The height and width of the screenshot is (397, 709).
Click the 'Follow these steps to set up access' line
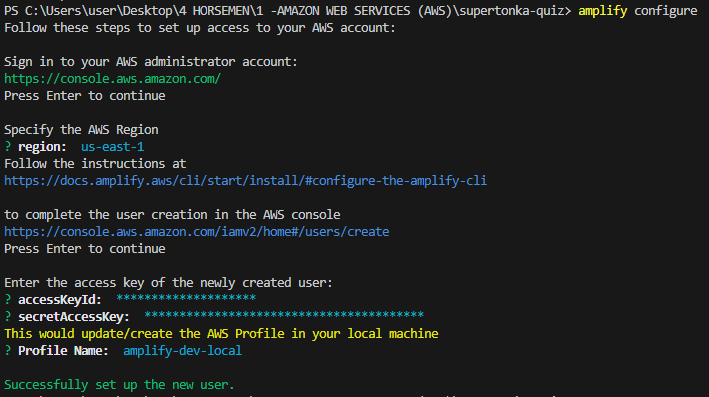click(200, 28)
